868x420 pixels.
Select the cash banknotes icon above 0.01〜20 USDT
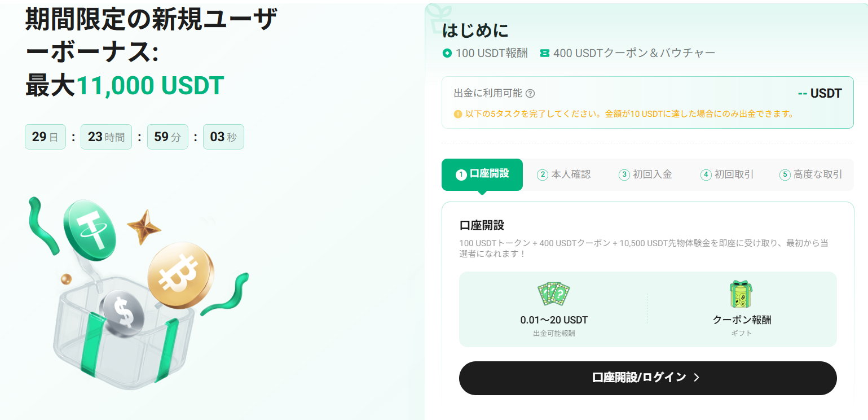[554, 292]
